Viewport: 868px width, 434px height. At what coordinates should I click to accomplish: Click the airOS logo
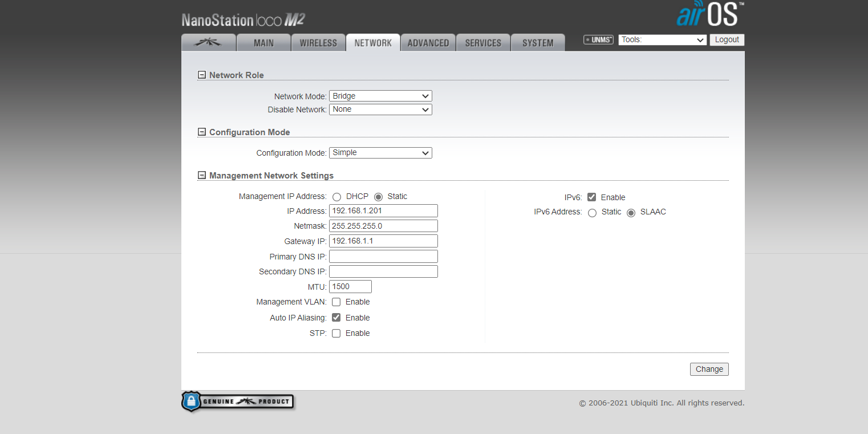710,14
